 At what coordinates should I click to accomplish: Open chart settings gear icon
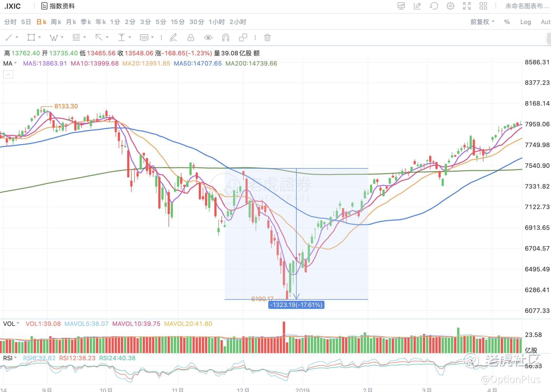[450, 6]
